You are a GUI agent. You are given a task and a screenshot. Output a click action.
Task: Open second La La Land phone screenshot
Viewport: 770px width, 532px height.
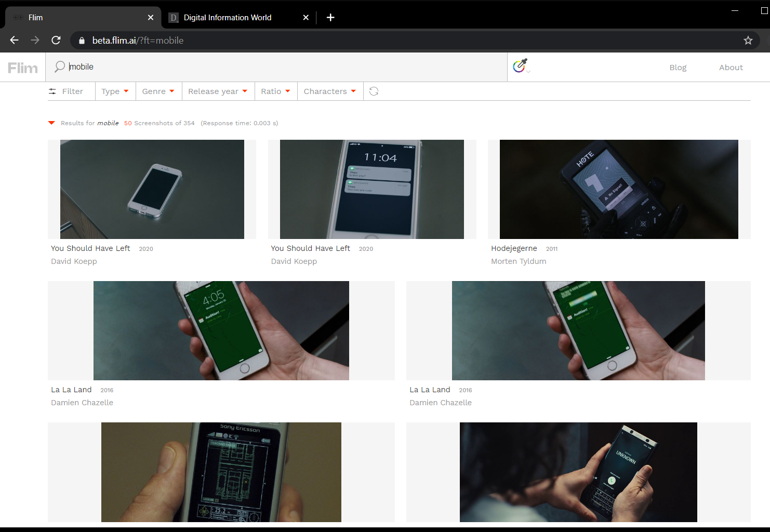point(578,330)
